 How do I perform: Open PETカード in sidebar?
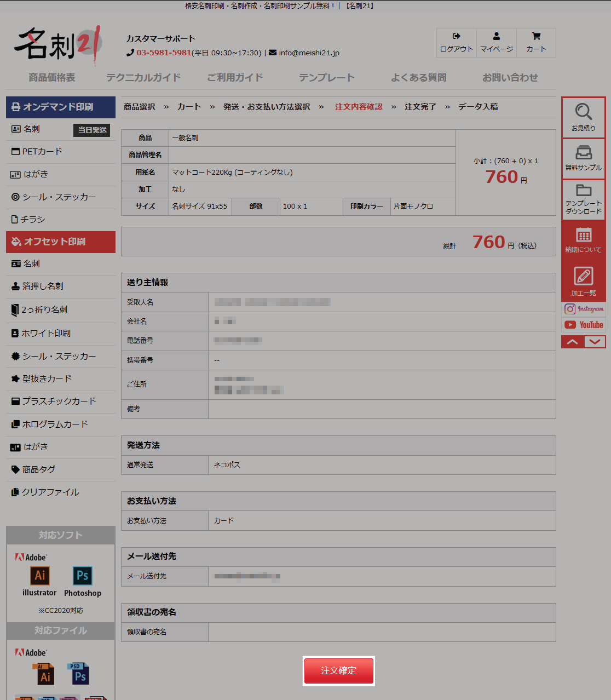(x=61, y=152)
